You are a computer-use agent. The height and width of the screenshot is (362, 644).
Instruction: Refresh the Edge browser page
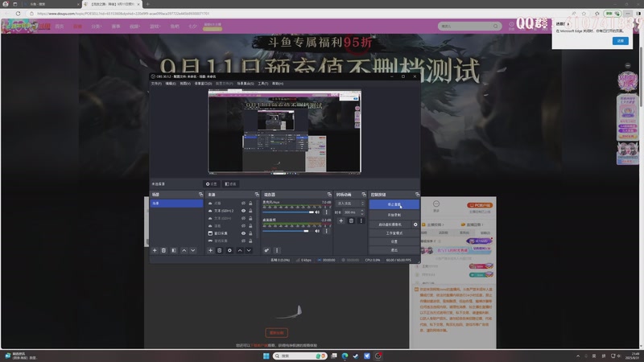pos(18,14)
